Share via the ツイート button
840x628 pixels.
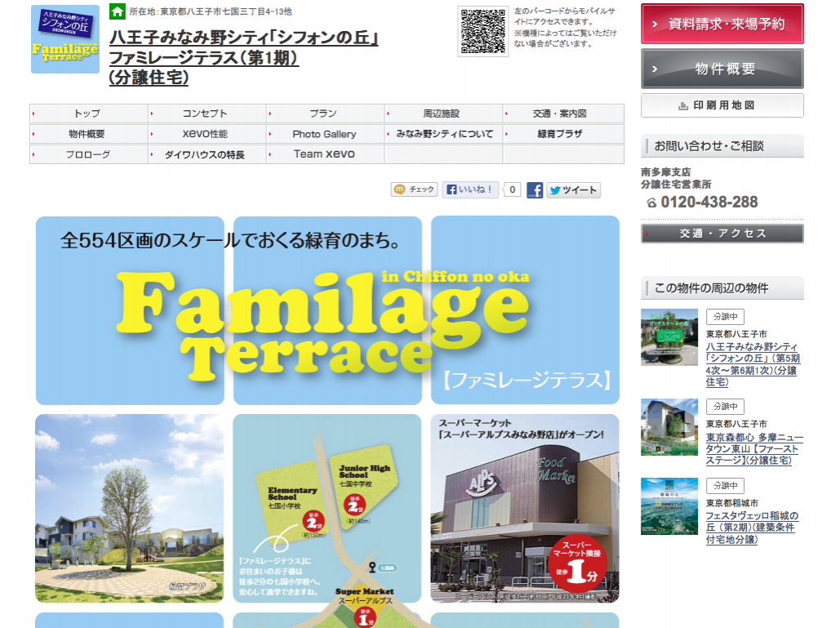(573, 190)
